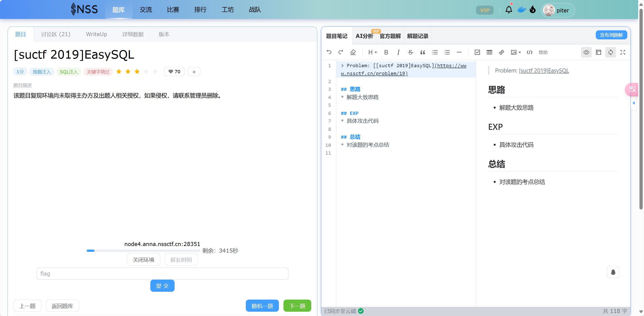Click the eraser clear-format icon

pyautogui.click(x=353, y=52)
